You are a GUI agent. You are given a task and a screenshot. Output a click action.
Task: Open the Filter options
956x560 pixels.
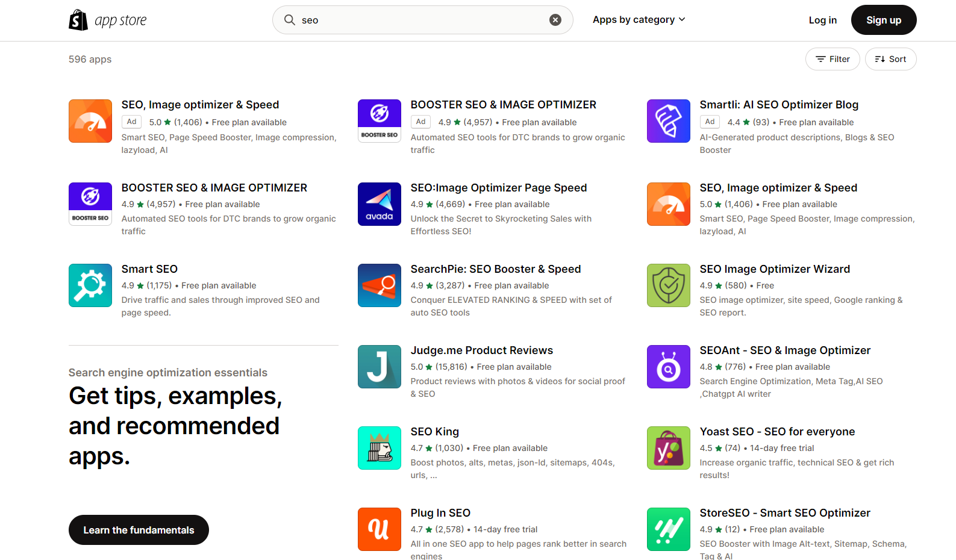coord(833,59)
